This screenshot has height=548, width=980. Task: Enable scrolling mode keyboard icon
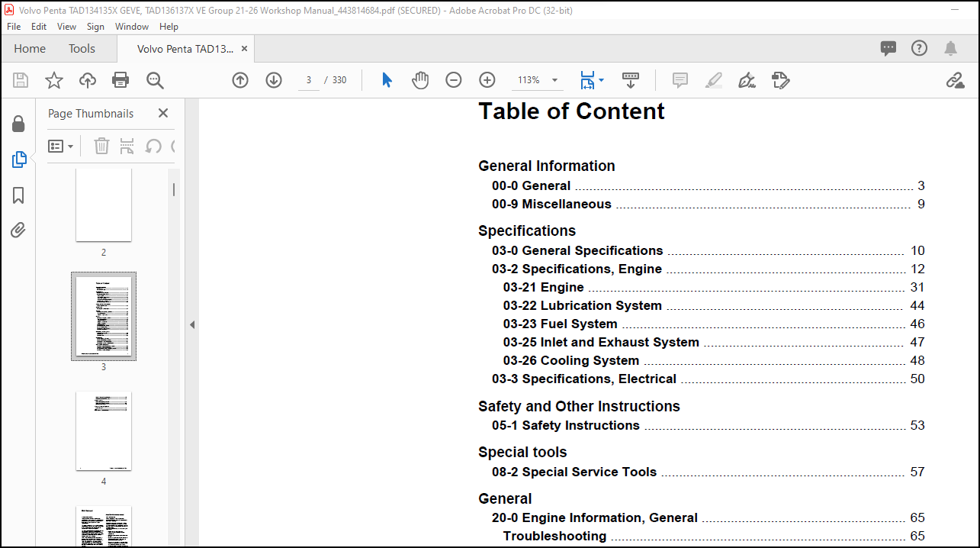click(x=631, y=80)
